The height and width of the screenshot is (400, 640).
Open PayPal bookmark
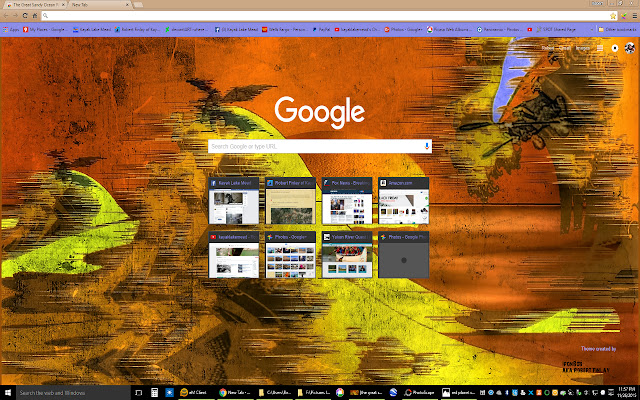click(321, 29)
